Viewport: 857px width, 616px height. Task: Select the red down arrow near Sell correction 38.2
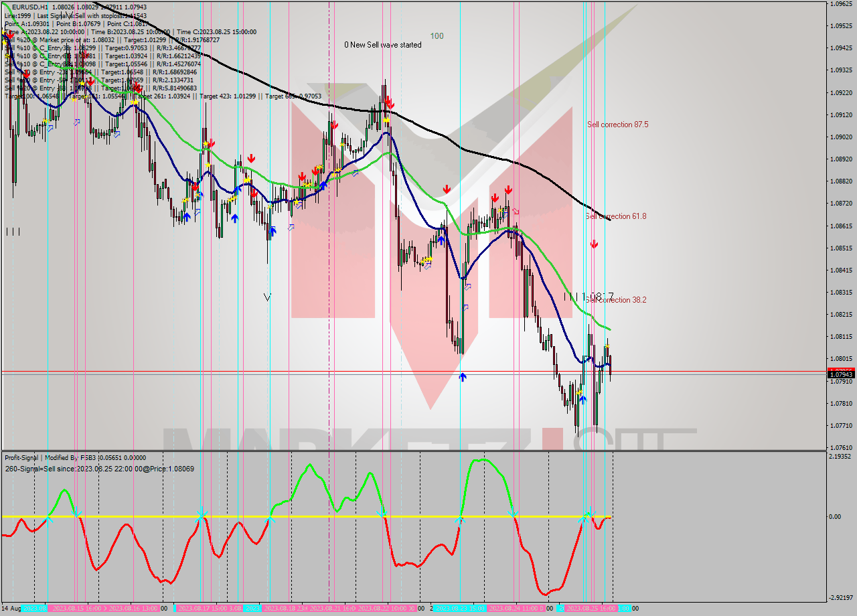coord(594,243)
